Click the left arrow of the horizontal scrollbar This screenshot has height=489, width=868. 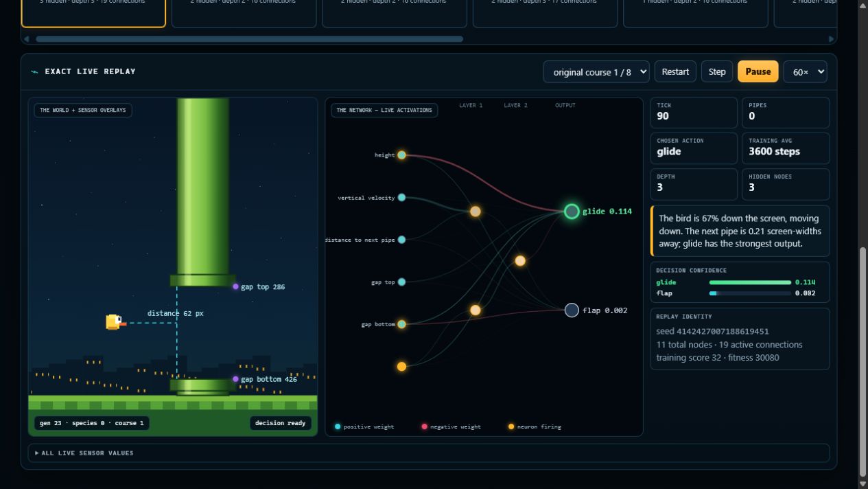pos(27,39)
